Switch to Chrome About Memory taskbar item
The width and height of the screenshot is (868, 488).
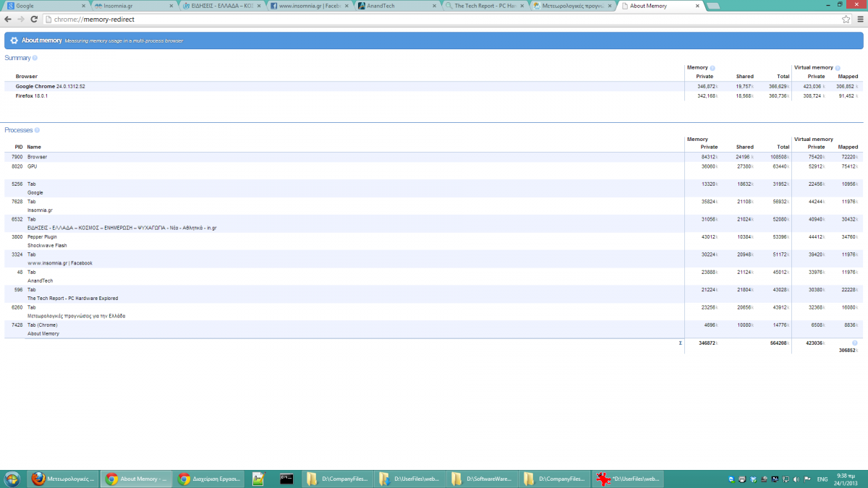coord(135,479)
